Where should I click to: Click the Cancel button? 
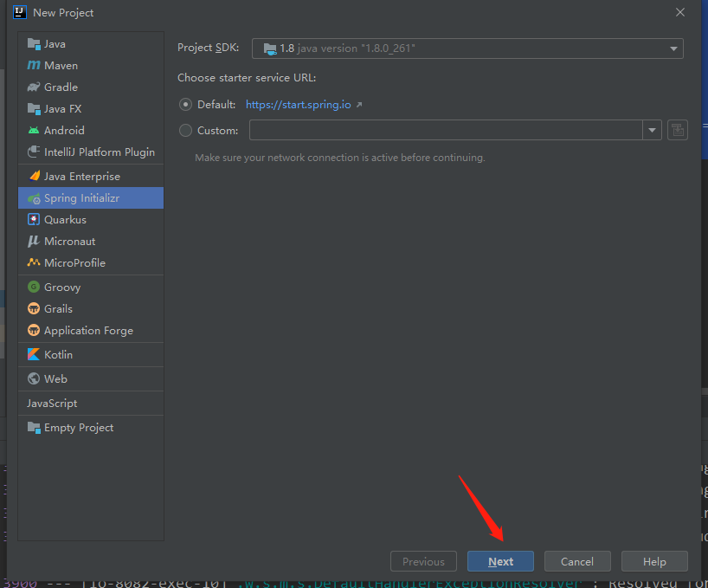(x=577, y=561)
